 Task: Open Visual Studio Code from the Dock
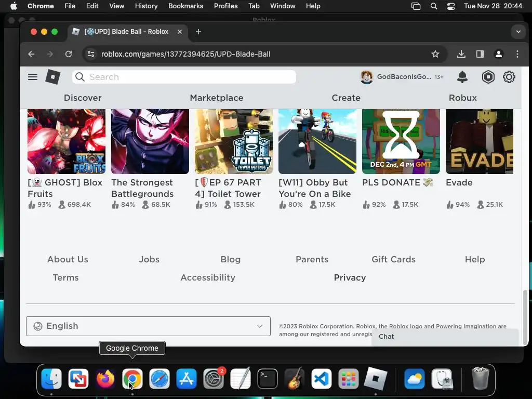321,379
